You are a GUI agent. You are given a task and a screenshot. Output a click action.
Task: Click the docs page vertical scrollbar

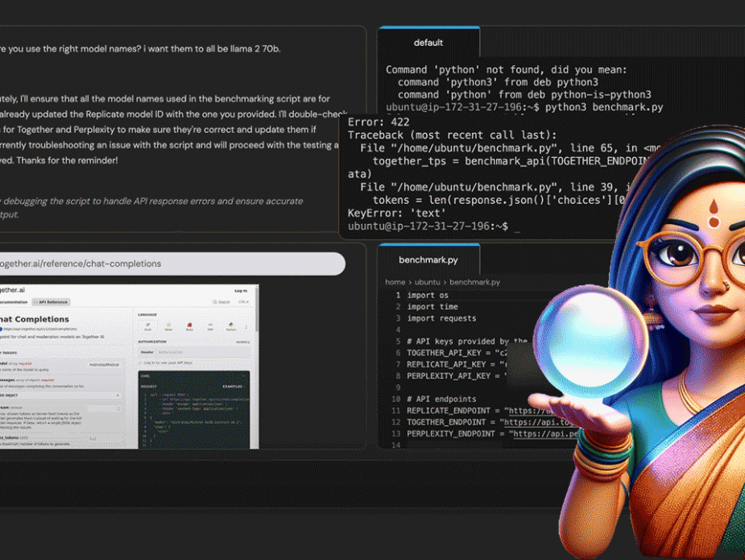pos(257,366)
